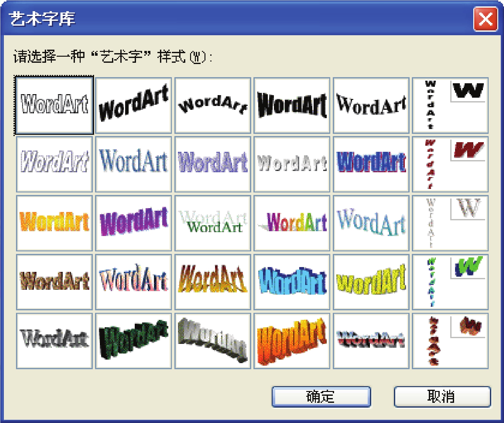
Task: Pick the brown wood-textured WordArt style
Action: pyautogui.click(x=54, y=282)
